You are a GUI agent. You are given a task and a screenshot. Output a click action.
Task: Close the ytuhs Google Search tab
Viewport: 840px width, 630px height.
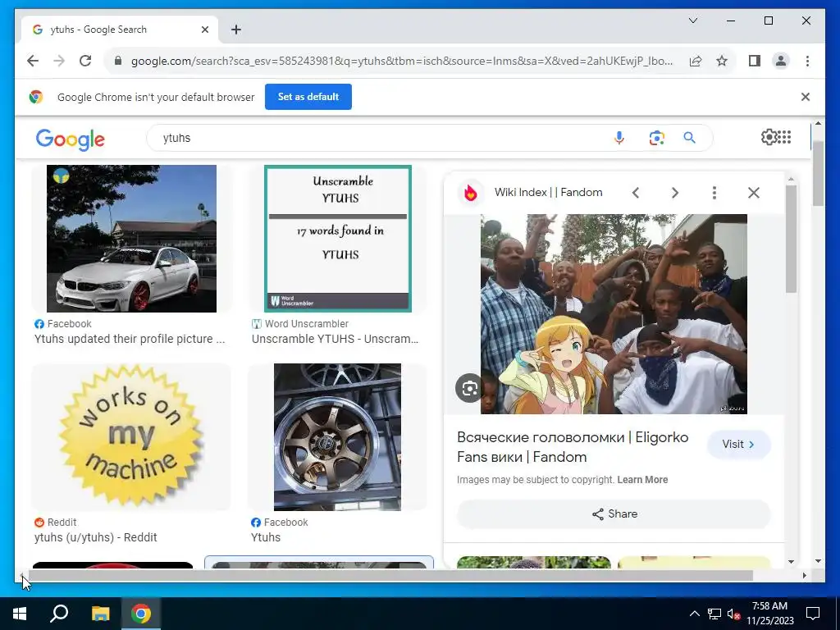[x=204, y=30]
